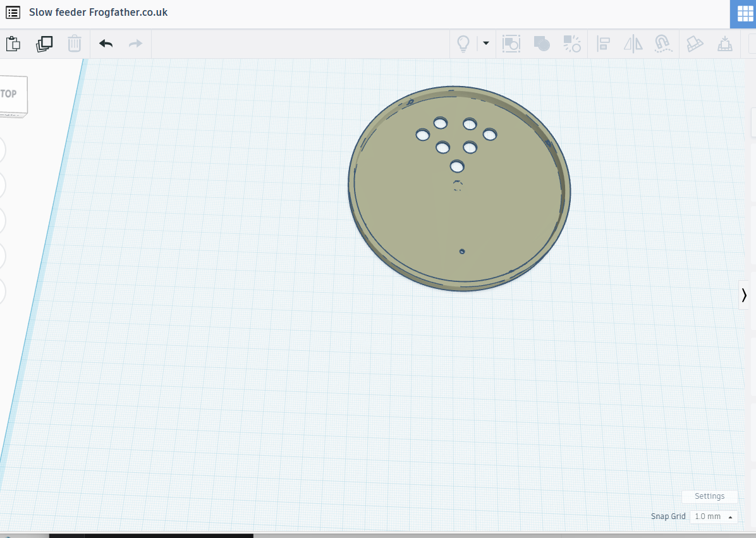This screenshot has width=756, height=538.
Task: Expand the collapsed right-side shapes panel
Action: [x=744, y=295]
